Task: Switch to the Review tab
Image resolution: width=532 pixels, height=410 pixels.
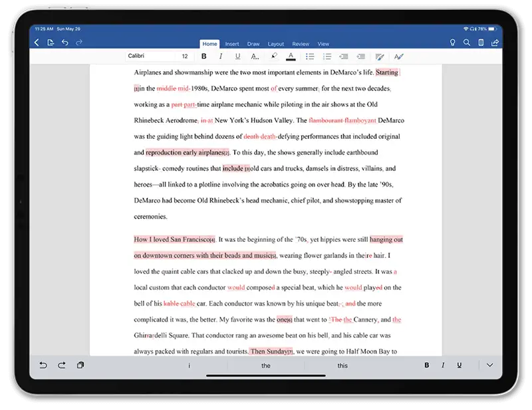Action: point(301,44)
